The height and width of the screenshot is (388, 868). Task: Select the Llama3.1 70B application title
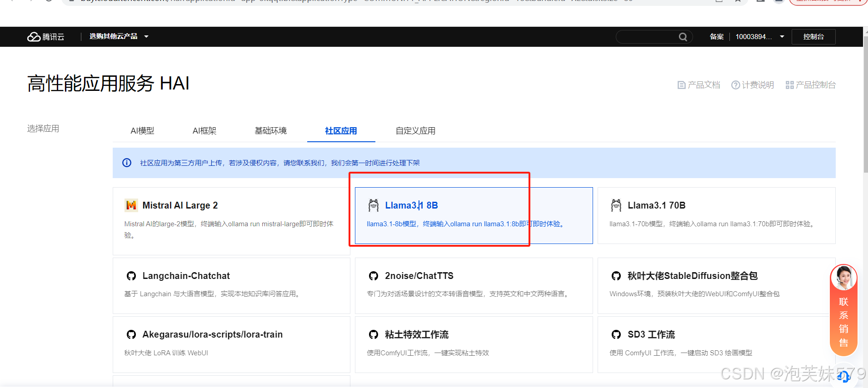(x=656, y=205)
